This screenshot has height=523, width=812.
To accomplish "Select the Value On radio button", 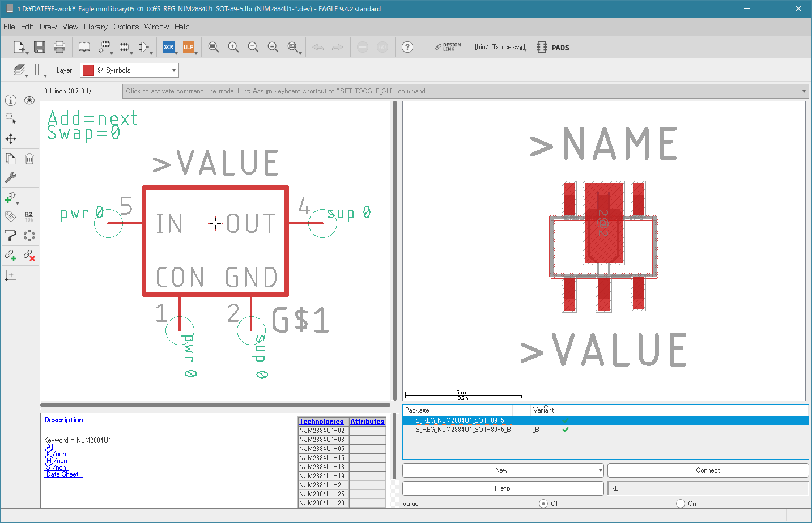I will (681, 503).
